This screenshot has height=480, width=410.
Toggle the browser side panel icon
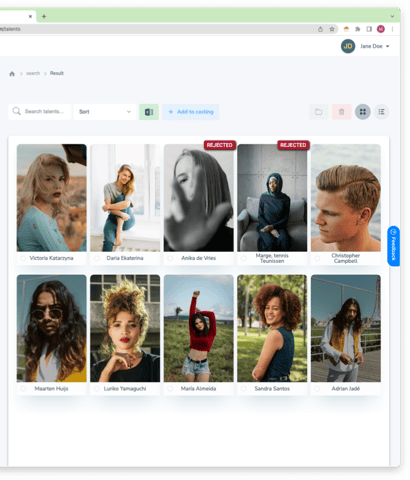369,29
